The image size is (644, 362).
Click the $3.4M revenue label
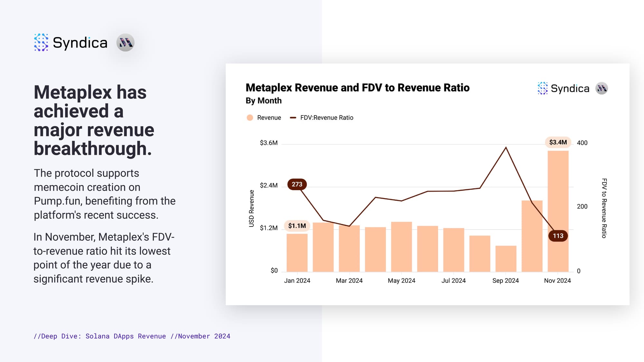point(558,142)
